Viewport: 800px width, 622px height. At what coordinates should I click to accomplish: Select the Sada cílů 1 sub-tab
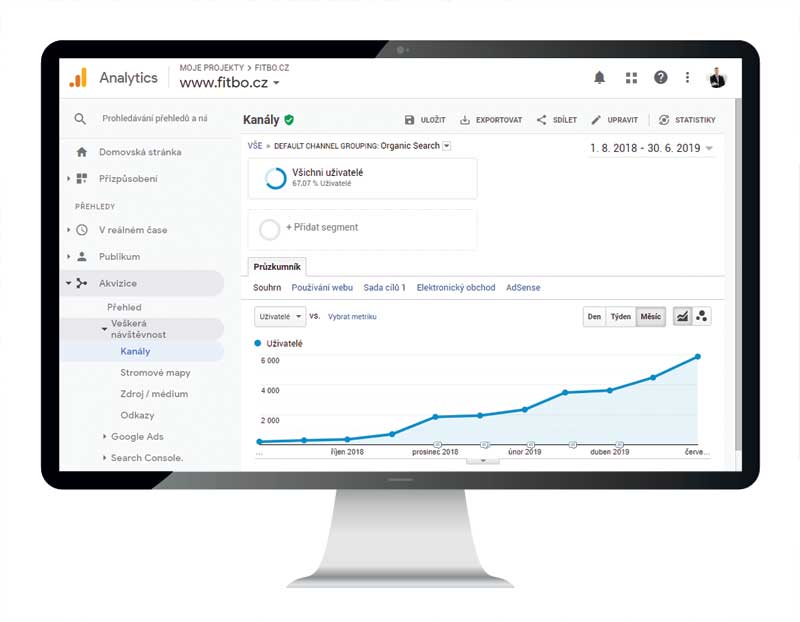click(x=384, y=288)
